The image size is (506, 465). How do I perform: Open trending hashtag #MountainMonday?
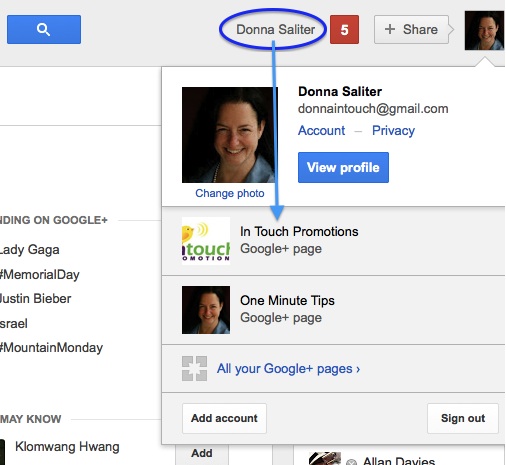pos(51,348)
